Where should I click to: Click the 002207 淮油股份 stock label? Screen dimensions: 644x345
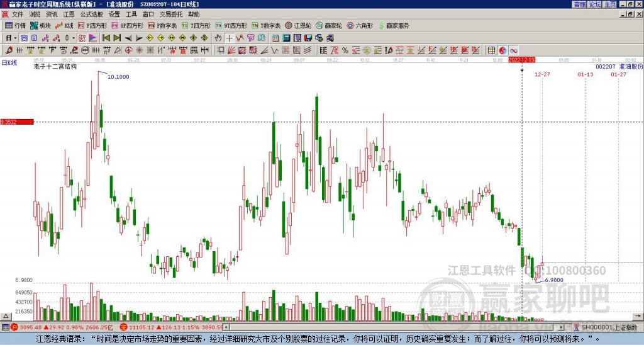619,67
